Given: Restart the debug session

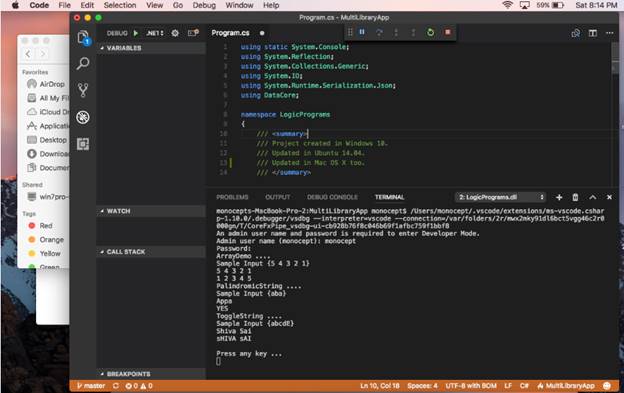Looking at the screenshot, I should tap(430, 32).
